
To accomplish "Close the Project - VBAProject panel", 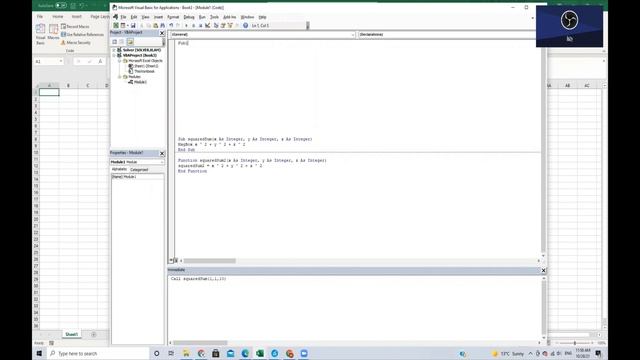I will coord(162,33).
